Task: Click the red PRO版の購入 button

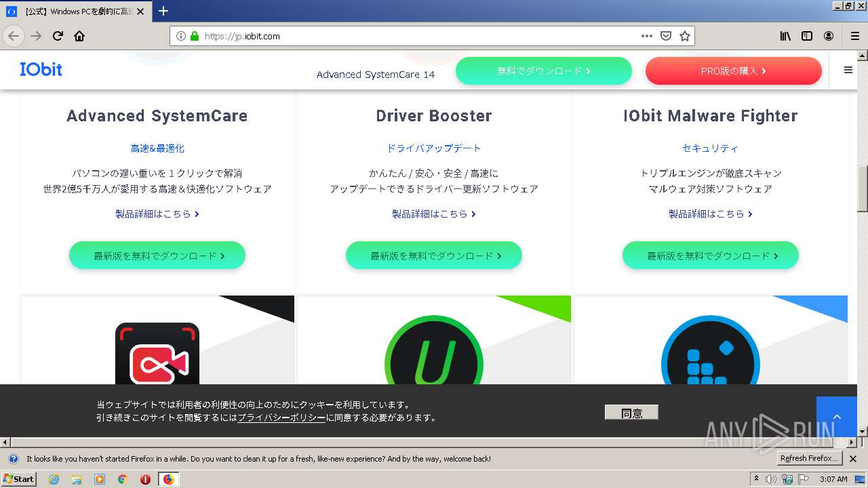Action: (734, 70)
